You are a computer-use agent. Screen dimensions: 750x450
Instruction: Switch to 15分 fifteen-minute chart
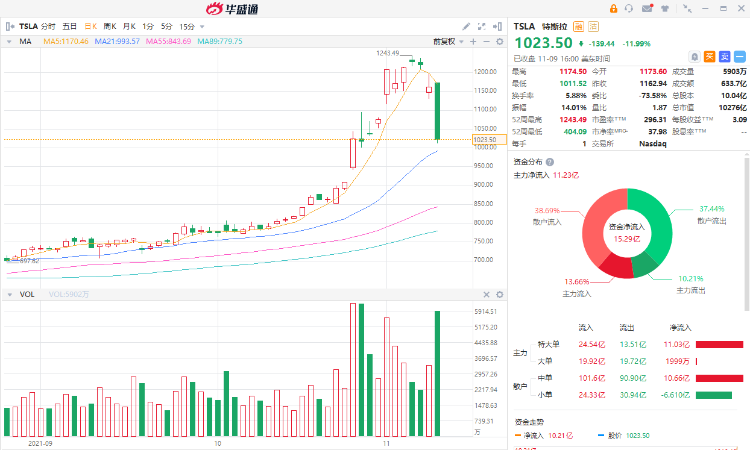[187, 26]
